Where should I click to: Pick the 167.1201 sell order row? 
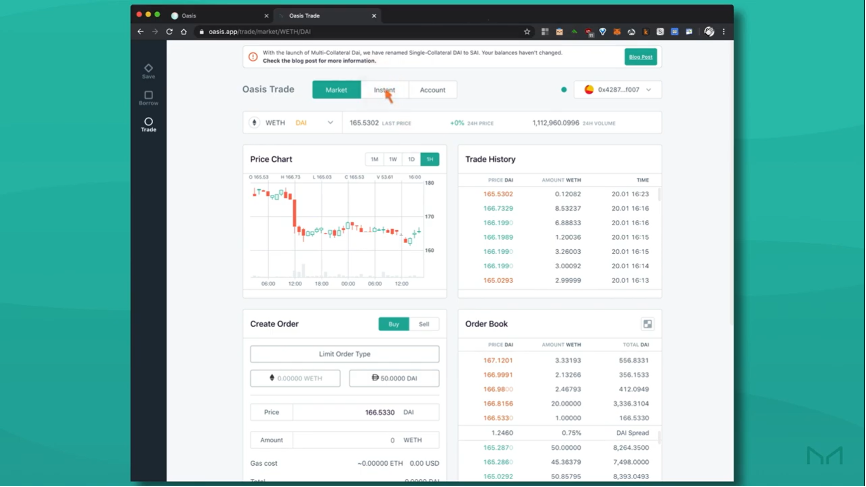(558, 361)
